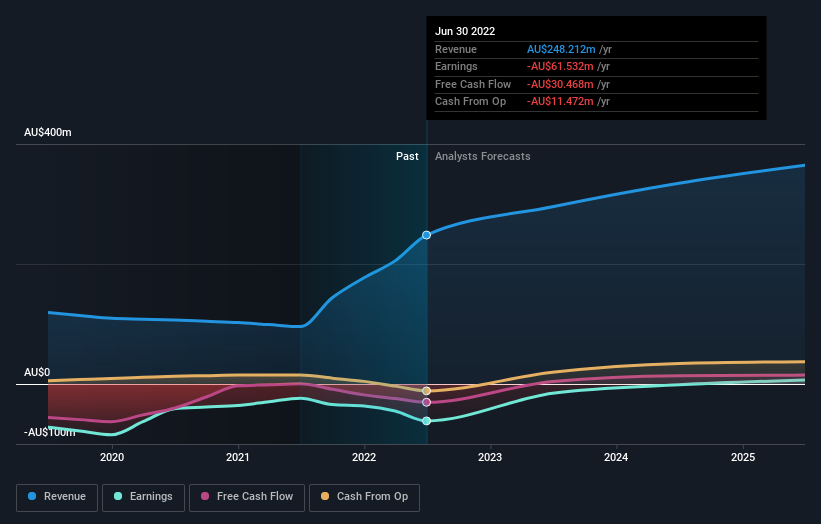Click the AU$400m y-axis label
821x524 pixels.
pyautogui.click(x=48, y=132)
